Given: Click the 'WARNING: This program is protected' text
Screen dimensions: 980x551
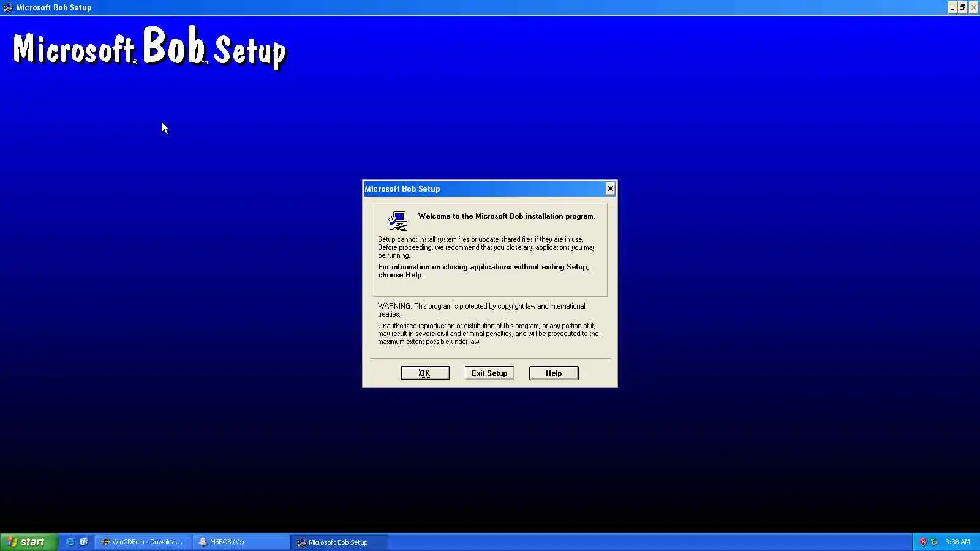Looking at the screenshot, I should click(481, 310).
